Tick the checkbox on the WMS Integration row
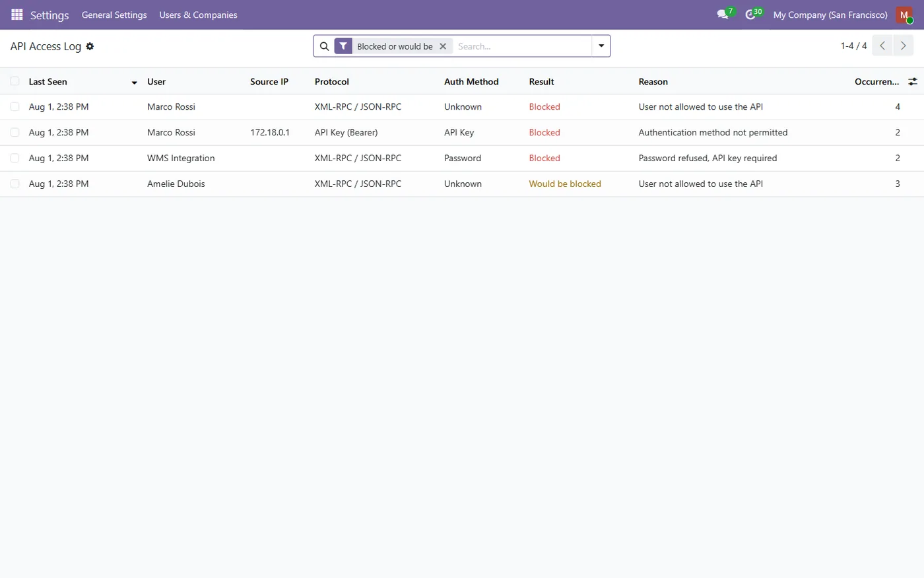Screen dimensions: 924x578 tap(15, 158)
